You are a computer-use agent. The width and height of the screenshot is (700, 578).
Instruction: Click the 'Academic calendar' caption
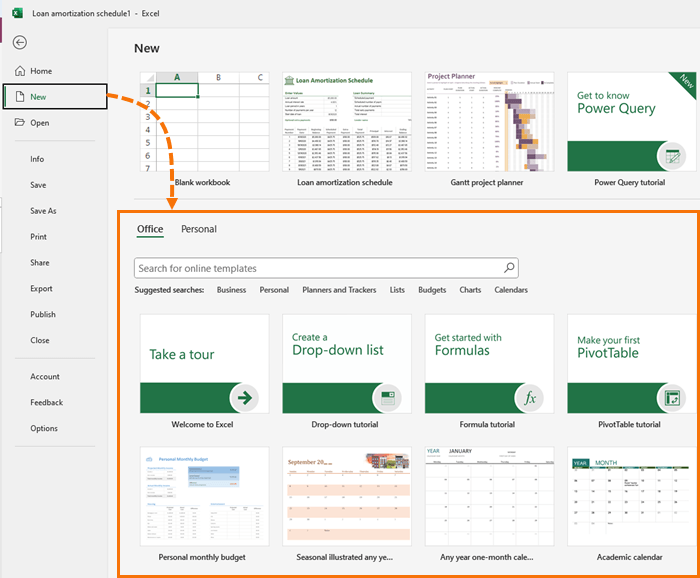[629, 557]
